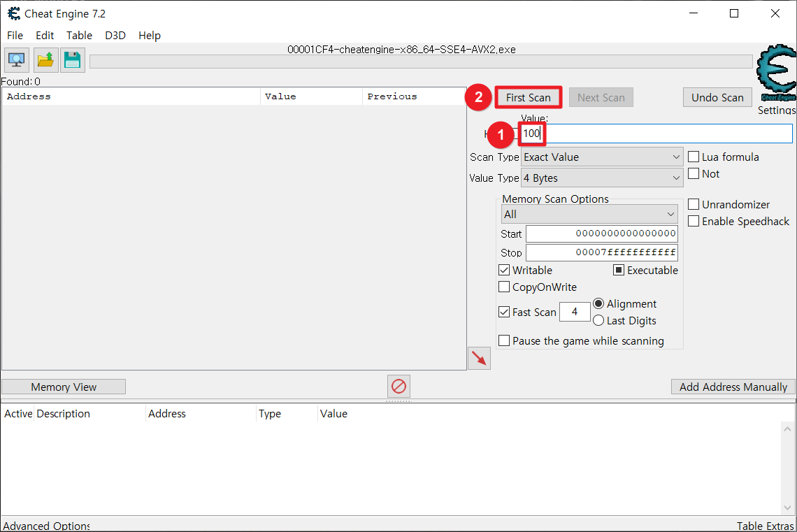Click the address list Value column header
Image resolution: width=797 pixels, height=532 pixels.
(334, 414)
